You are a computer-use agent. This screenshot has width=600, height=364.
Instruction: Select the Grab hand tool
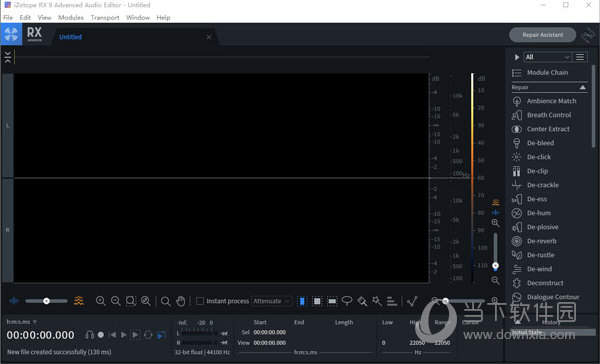coord(181,301)
